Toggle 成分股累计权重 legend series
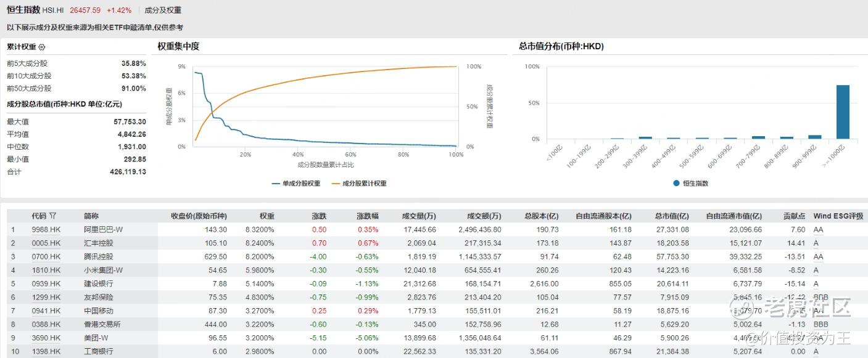The height and width of the screenshot is (358, 868). [359, 184]
